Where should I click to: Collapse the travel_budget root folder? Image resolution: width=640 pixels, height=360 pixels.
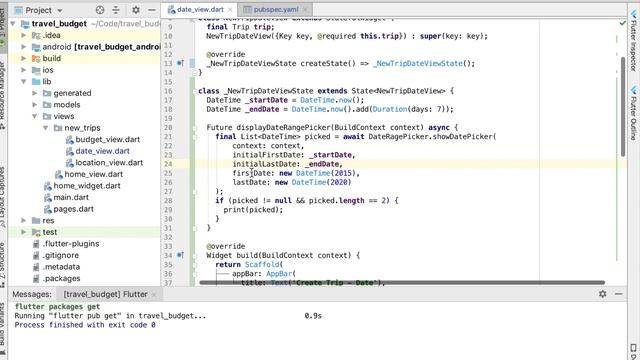click(x=13, y=24)
